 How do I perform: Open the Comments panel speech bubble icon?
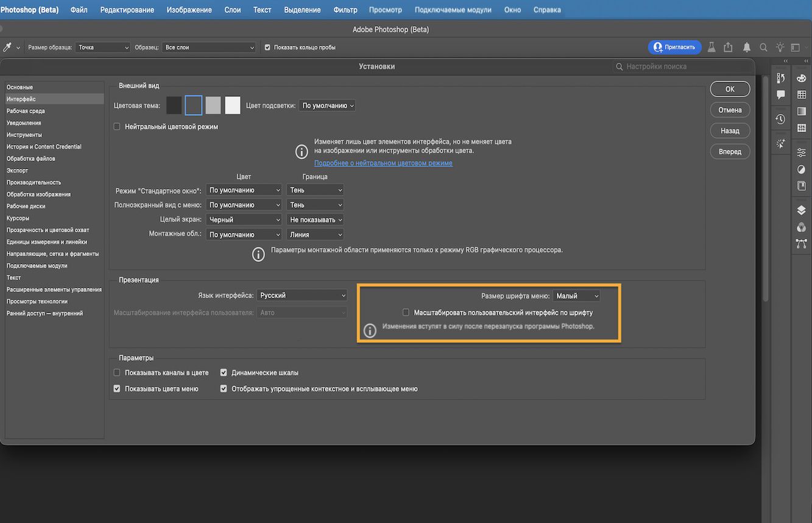tap(780, 94)
